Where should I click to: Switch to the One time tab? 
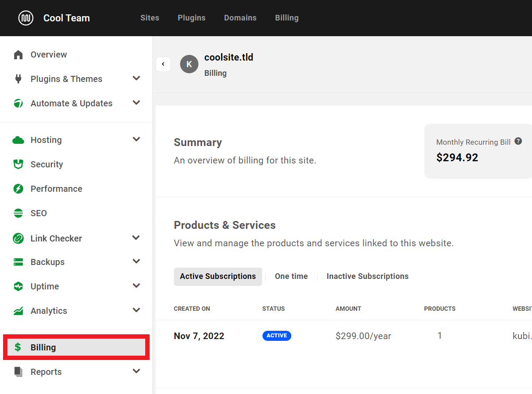(291, 276)
